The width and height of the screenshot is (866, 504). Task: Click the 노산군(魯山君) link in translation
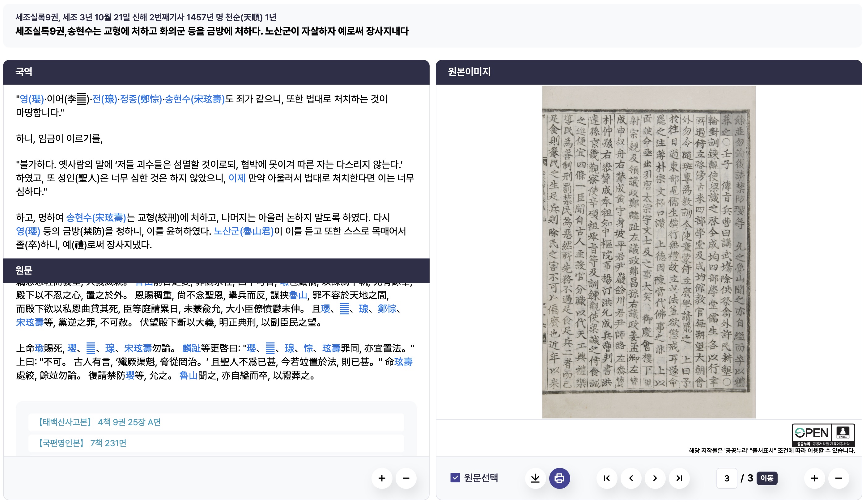click(244, 231)
